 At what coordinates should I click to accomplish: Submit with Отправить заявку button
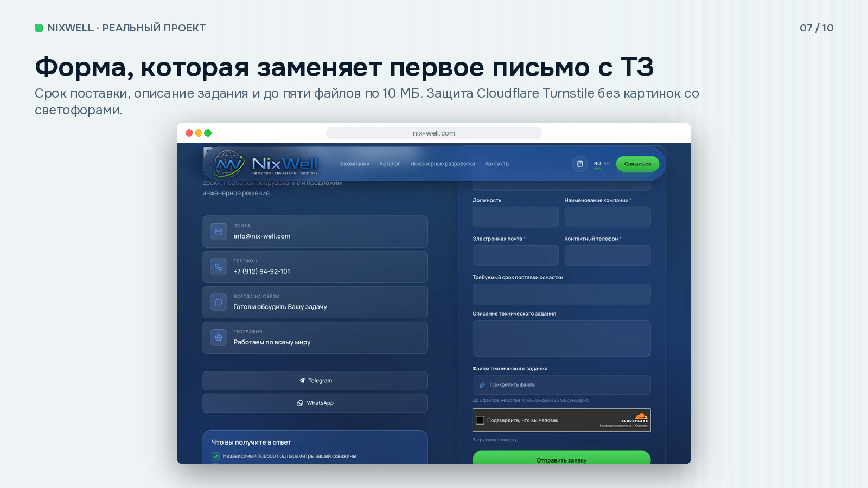[561, 458]
